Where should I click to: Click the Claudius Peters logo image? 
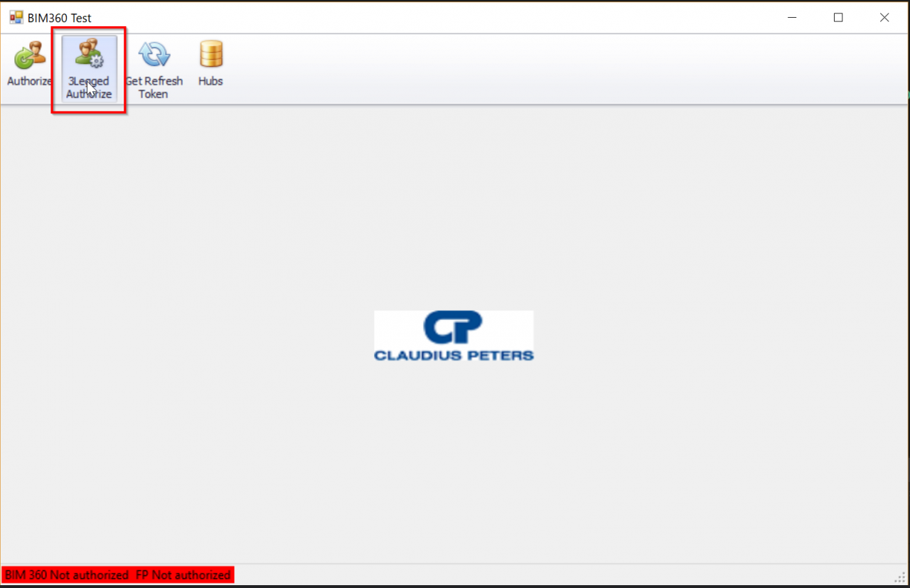coord(454,336)
